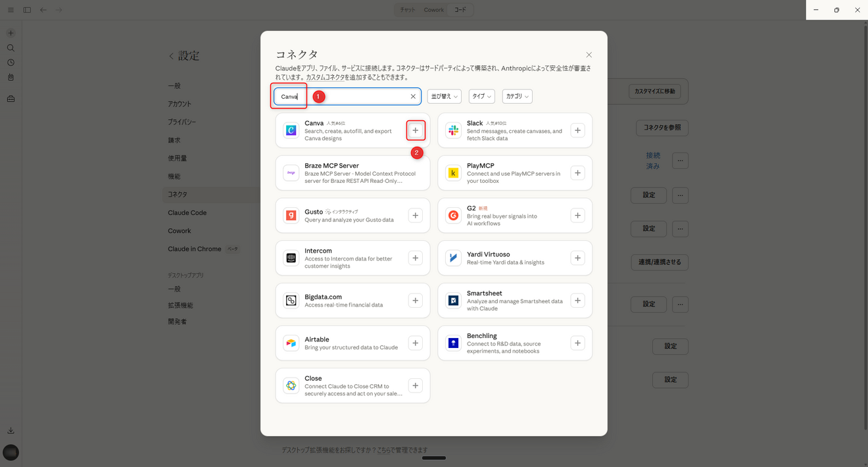Clear the connector search text
The width and height of the screenshot is (868, 467).
point(413,97)
